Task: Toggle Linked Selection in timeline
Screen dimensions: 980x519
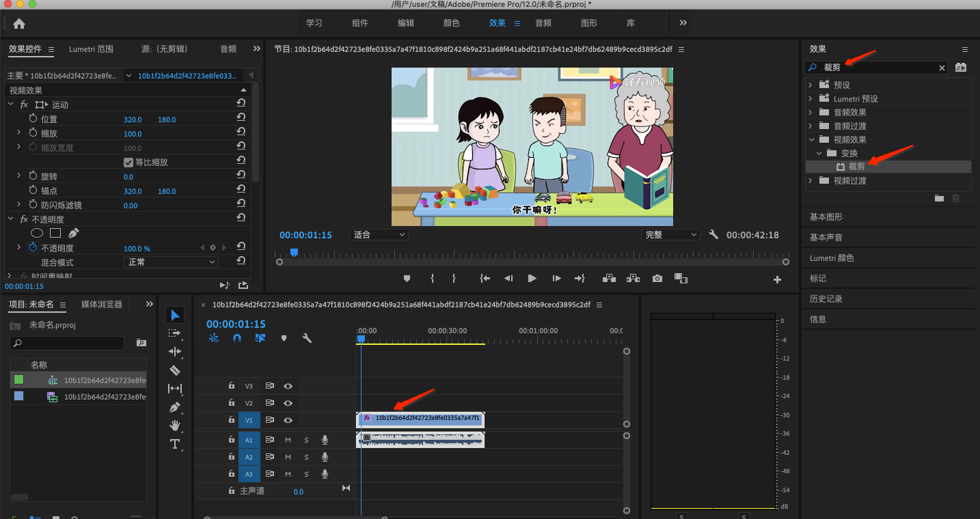Action: (260, 338)
